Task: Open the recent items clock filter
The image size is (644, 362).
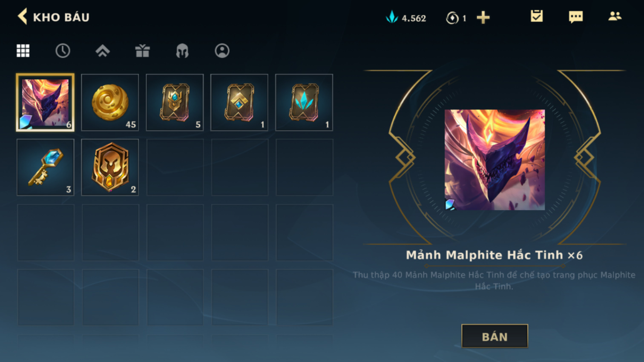Action: (x=63, y=51)
